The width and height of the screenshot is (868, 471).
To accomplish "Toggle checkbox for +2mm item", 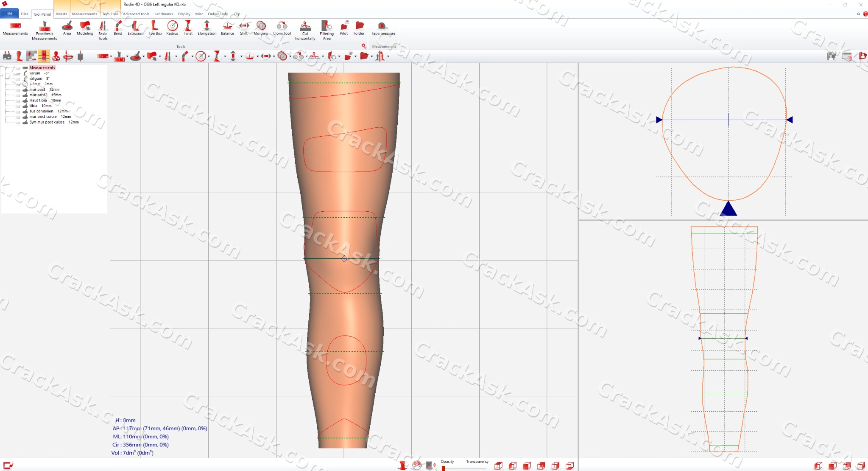I will (x=18, y=84).
